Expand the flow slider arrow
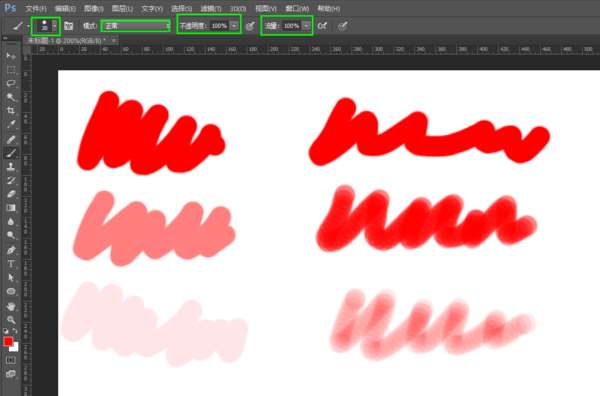600x396 pixels. (307, 26)
